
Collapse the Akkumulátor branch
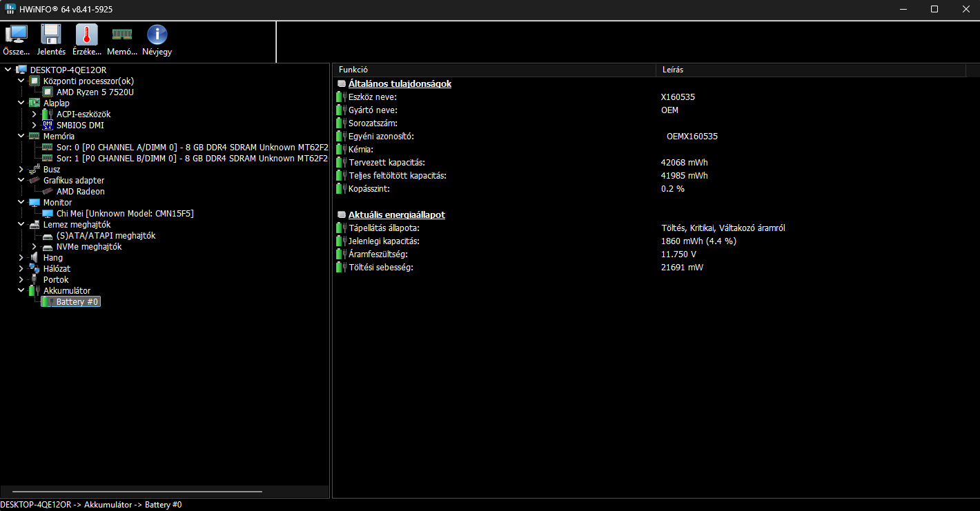(21, 290)
